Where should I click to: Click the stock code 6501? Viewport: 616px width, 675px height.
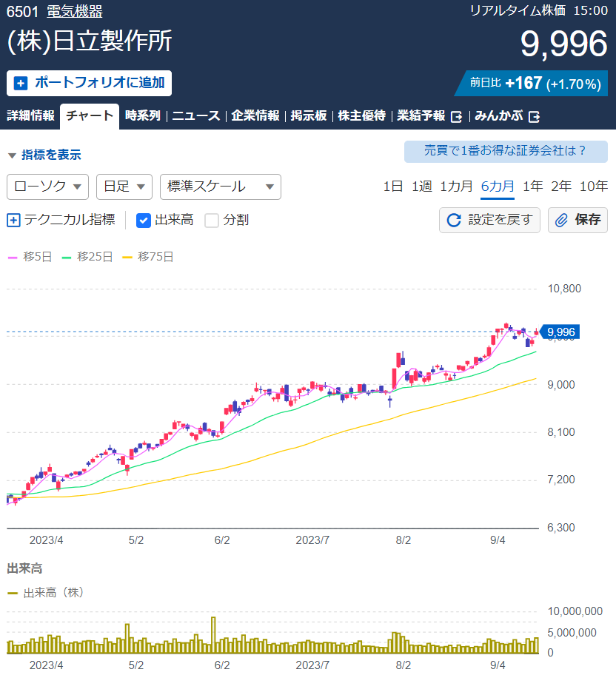point(22,12)
